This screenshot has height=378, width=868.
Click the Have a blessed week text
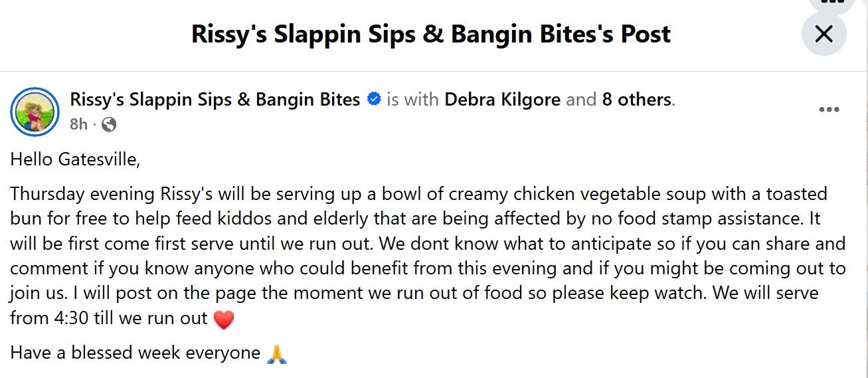(135, 353)
